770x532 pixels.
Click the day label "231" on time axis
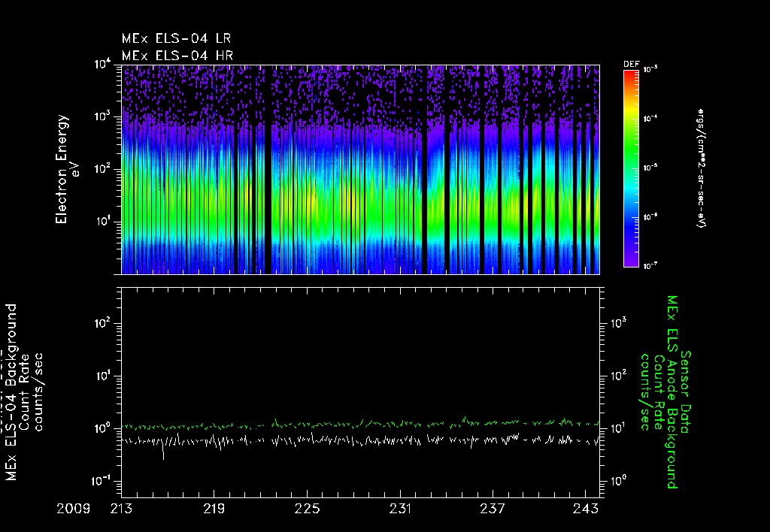click(400, 509)
